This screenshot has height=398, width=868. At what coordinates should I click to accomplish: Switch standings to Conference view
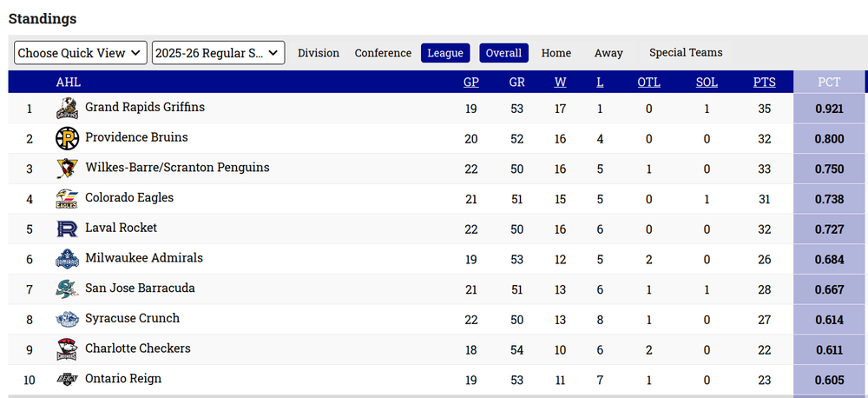coord(383,53)
